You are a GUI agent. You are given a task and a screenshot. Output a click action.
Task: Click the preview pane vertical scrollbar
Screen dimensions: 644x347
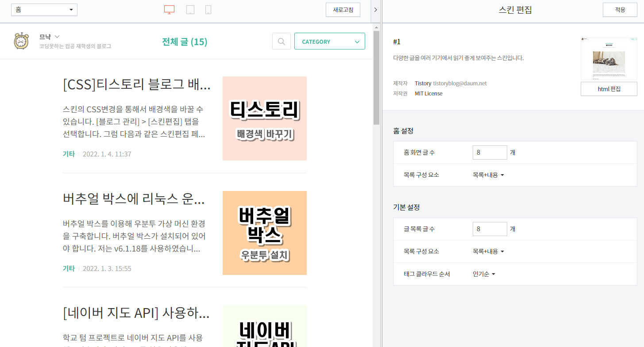coord(376,77)
